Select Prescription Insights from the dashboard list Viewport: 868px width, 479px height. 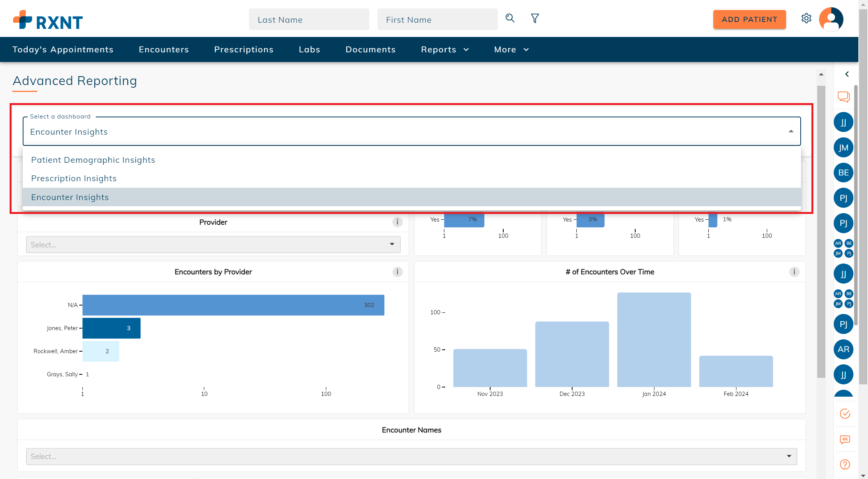point(74,178)
